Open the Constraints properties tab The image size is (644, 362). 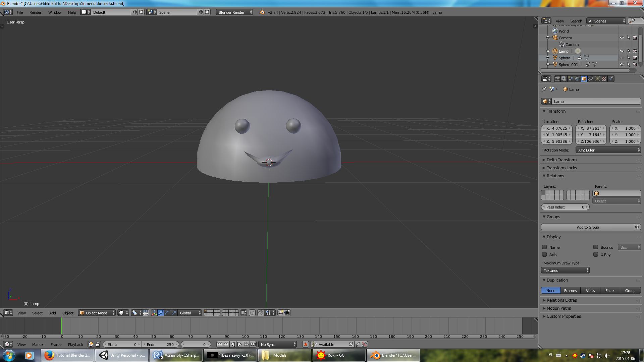coord(591,79)
